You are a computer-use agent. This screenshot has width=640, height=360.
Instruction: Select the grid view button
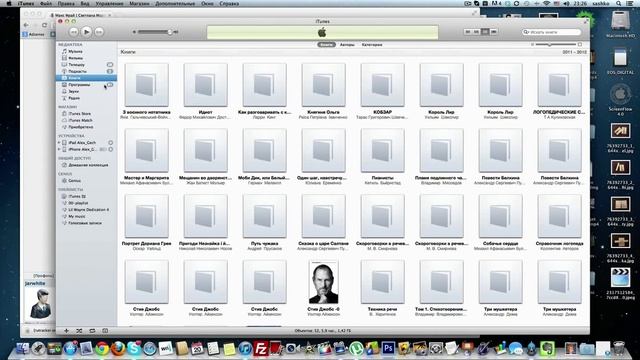(x=485, y=31)
